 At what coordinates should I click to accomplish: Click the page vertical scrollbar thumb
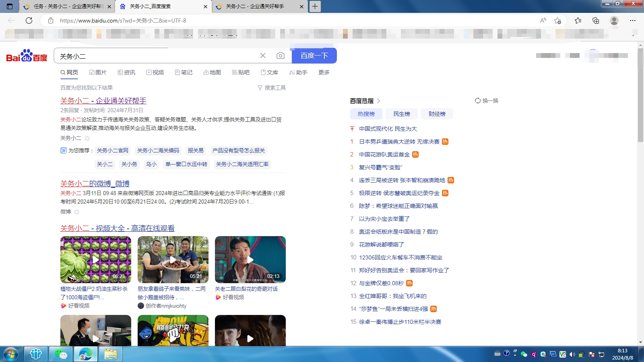tap(640, 95)
